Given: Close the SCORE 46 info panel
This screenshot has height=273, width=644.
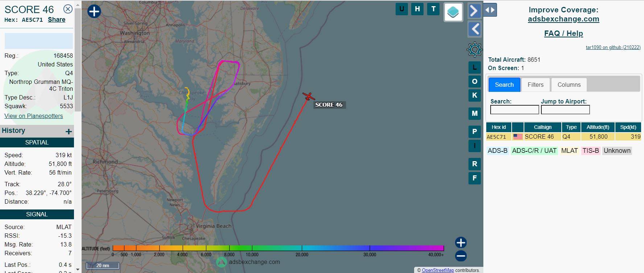Looking at the screenshot, I should 68,9.
